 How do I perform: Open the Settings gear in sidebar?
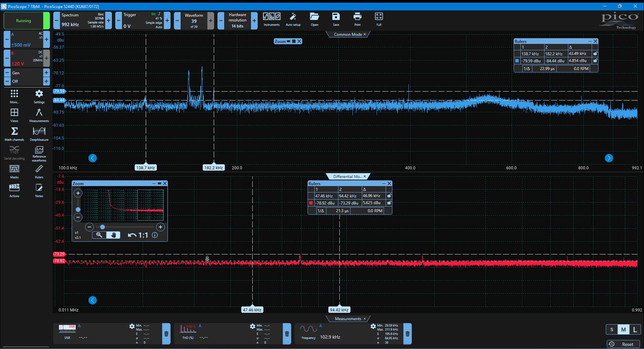coord(39,96)
